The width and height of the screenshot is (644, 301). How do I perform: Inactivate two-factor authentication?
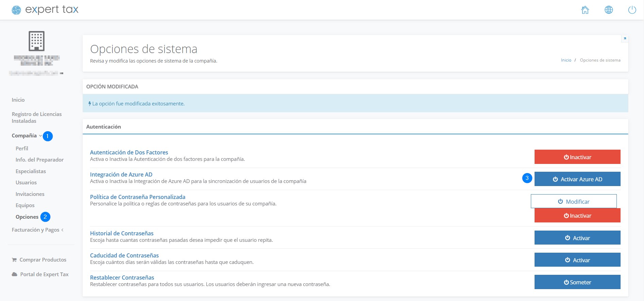pyautogui.click(x=577, y=157)
